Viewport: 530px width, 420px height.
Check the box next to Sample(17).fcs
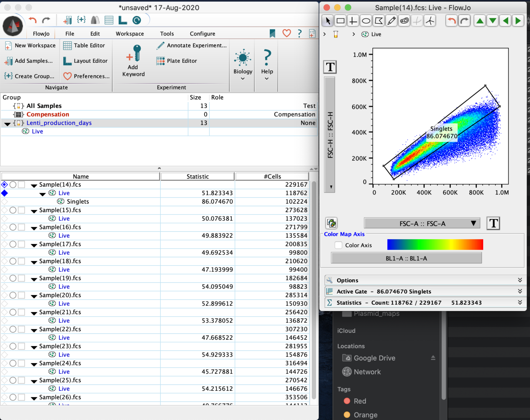tap(21, 244)
